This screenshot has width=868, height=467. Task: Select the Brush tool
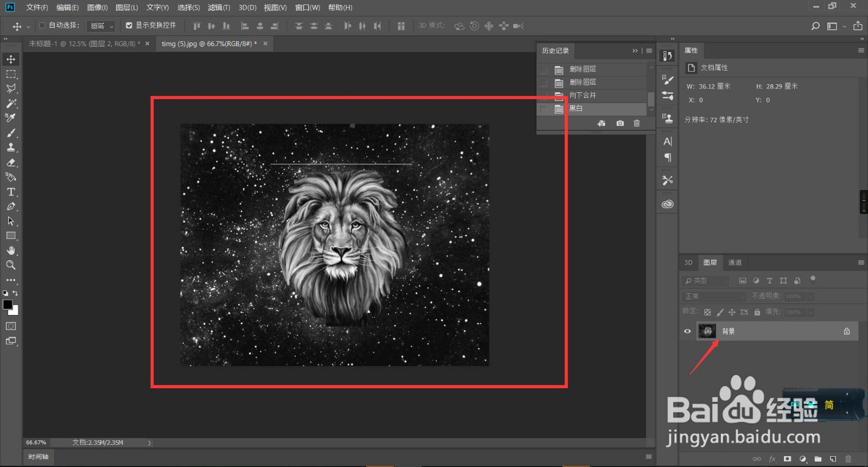(x=11, y=133)
